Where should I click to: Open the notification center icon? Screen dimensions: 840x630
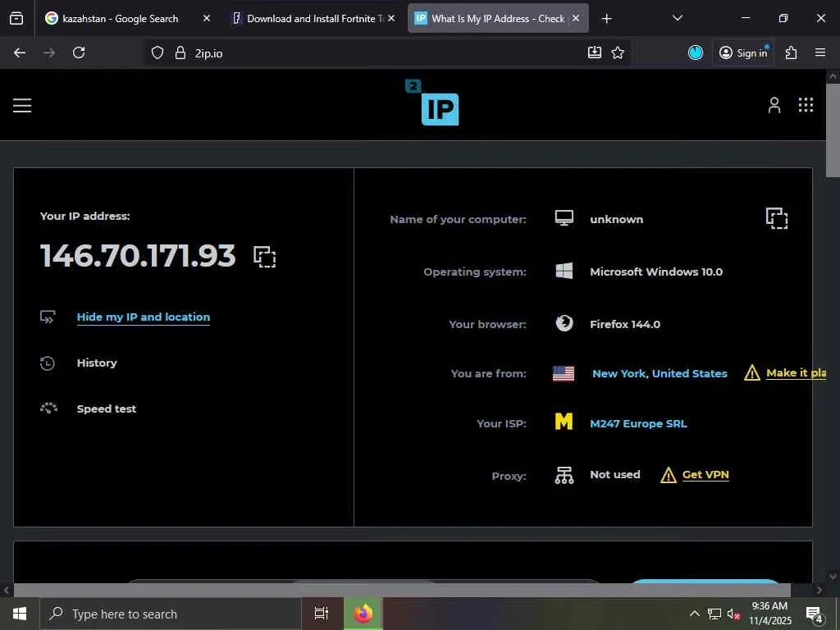pyautogui.click(x=815, y=614)
